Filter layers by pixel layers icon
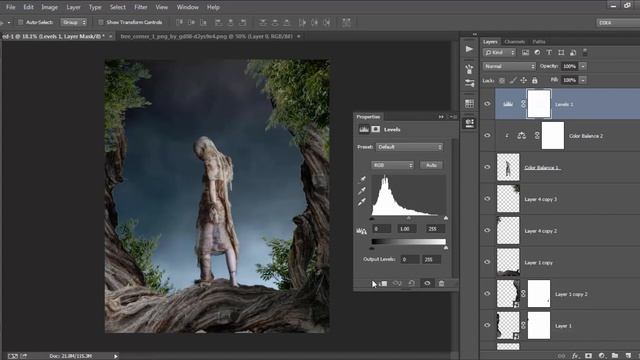This screenshot has height=360, width=640. (x=525, y=53)
